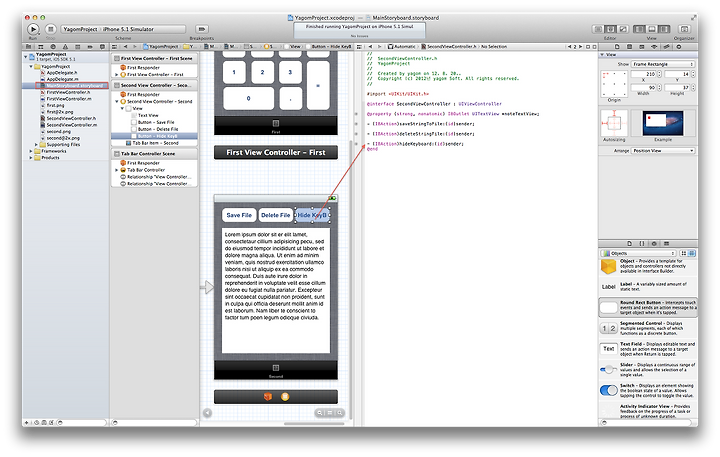Screen dimensions: 720x457
Task: Click the Width field showing 90
Action: coord(644,87)
